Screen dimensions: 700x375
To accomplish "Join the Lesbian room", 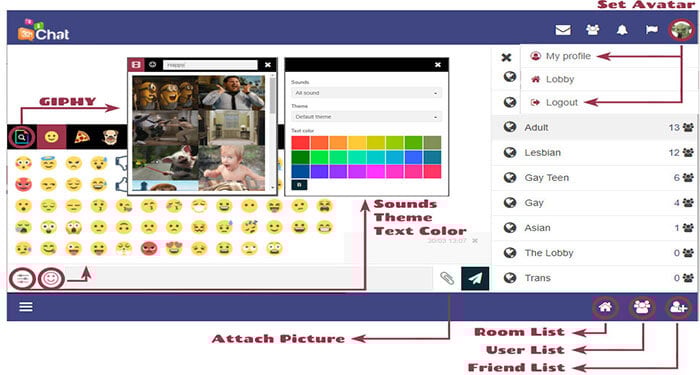I will [594, 153].
